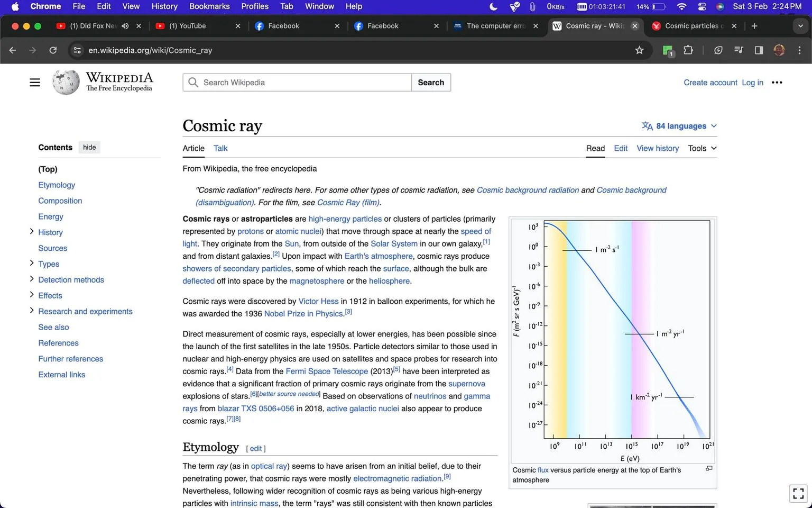Viewport: 812px width, 508px height.
Task: Go back to previous page
Action: [13, 50]
